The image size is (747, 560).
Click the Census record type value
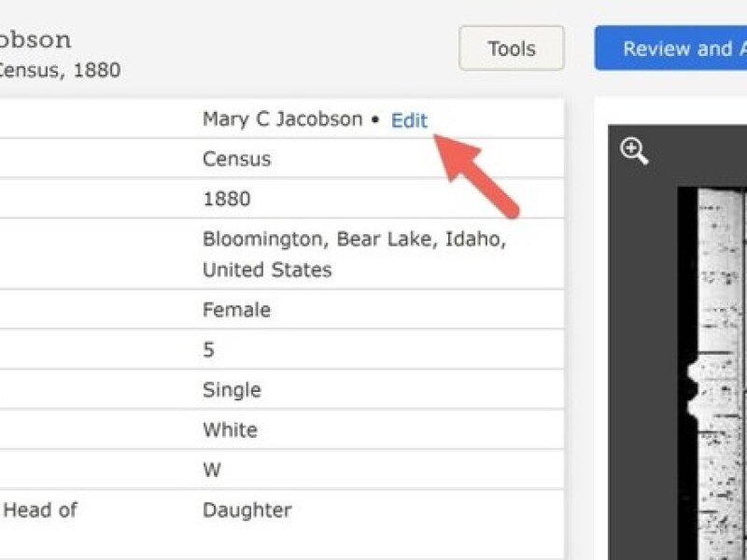236,159
